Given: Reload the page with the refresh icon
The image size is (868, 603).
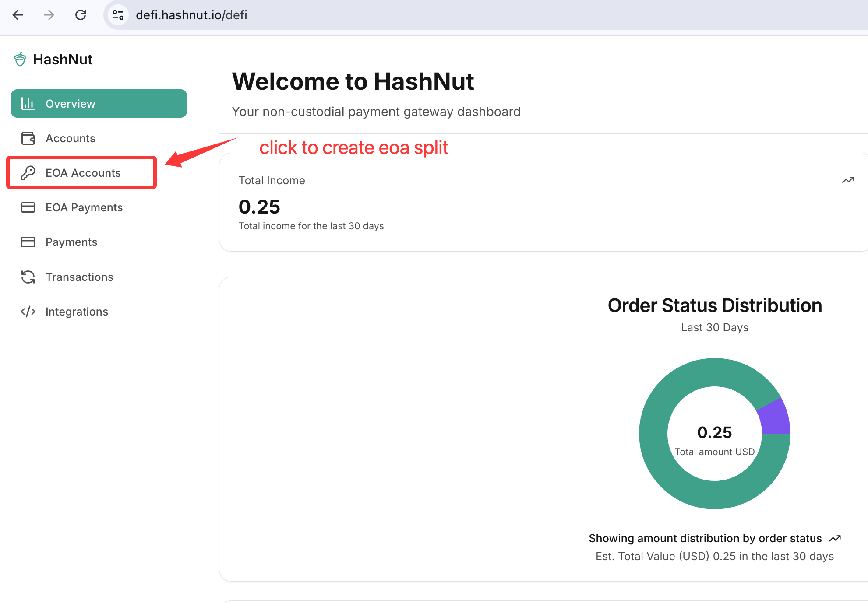Looking at the screenshot, I should [81, 15].
